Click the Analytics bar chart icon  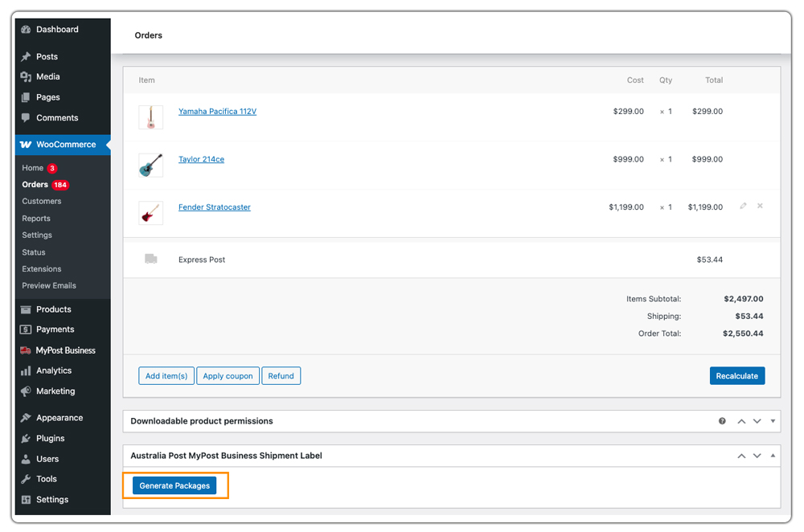[26, 370]
